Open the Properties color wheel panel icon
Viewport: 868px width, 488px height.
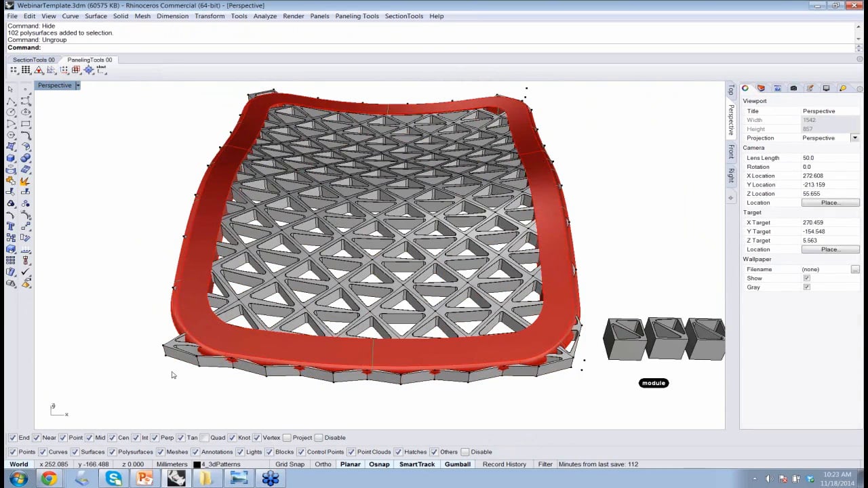point(745,88)
